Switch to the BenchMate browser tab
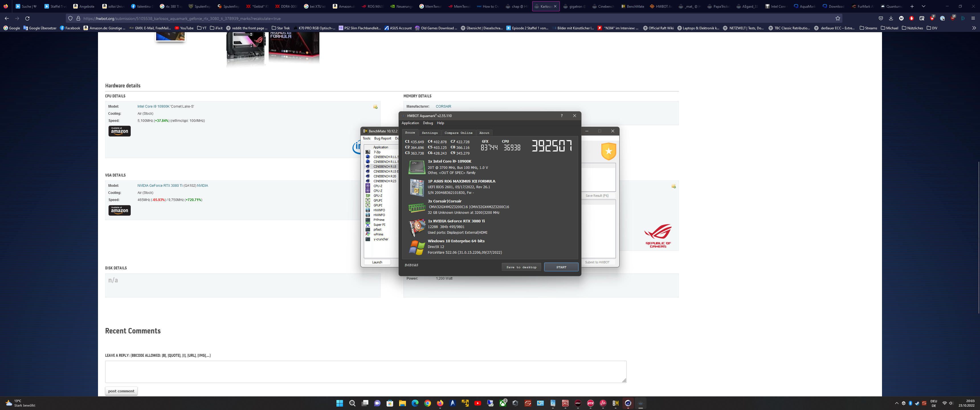 point(633,7)
